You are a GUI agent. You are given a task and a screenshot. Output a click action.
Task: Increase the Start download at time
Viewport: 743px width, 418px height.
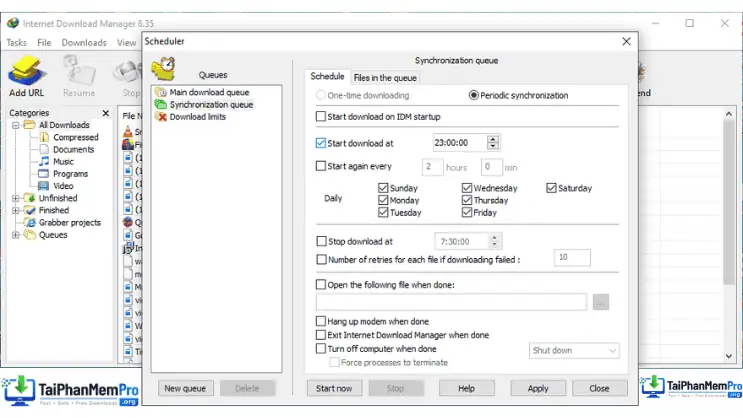(493, 139)
